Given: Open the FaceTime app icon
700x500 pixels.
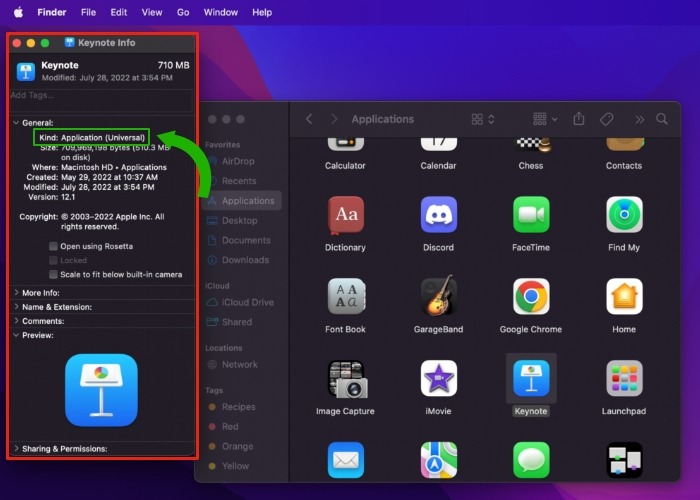Looking at the screenshot, I should coord(531,214).
